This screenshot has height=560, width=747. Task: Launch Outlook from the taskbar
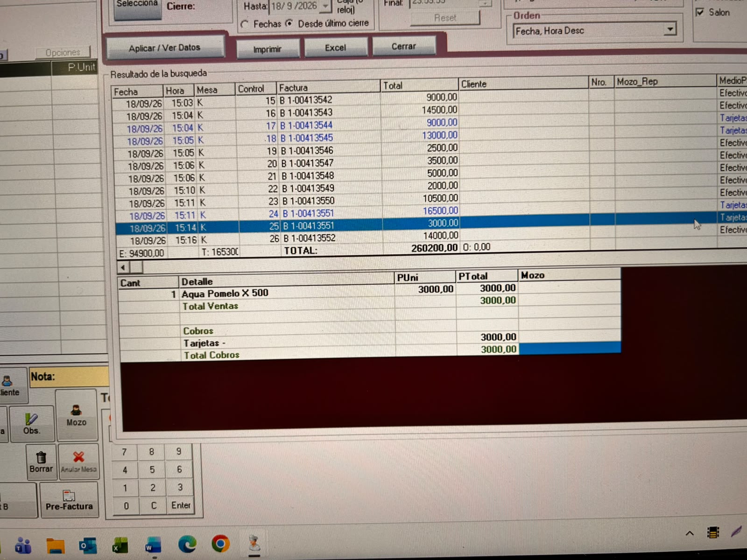(87, 545)
